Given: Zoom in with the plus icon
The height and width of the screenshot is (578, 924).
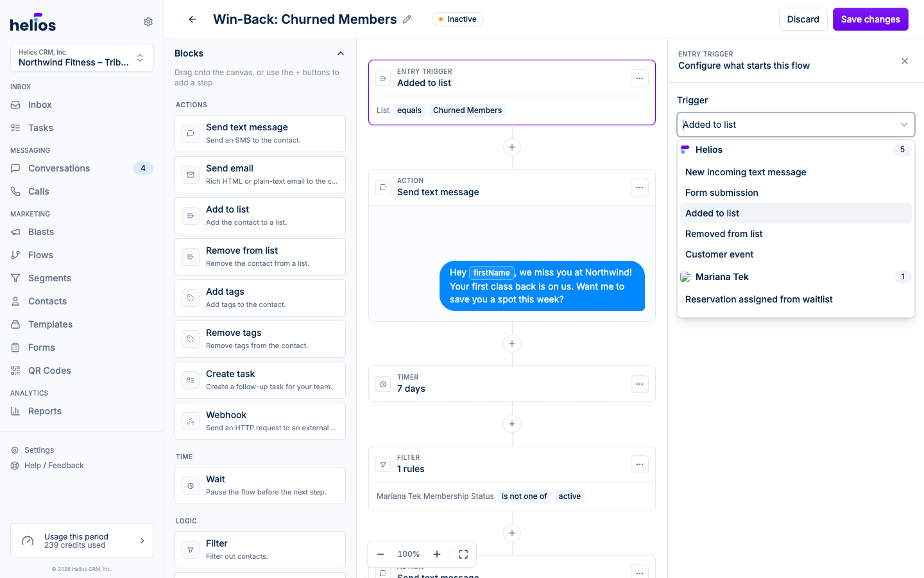Looking at the screenshot, I should coord(437,554).
